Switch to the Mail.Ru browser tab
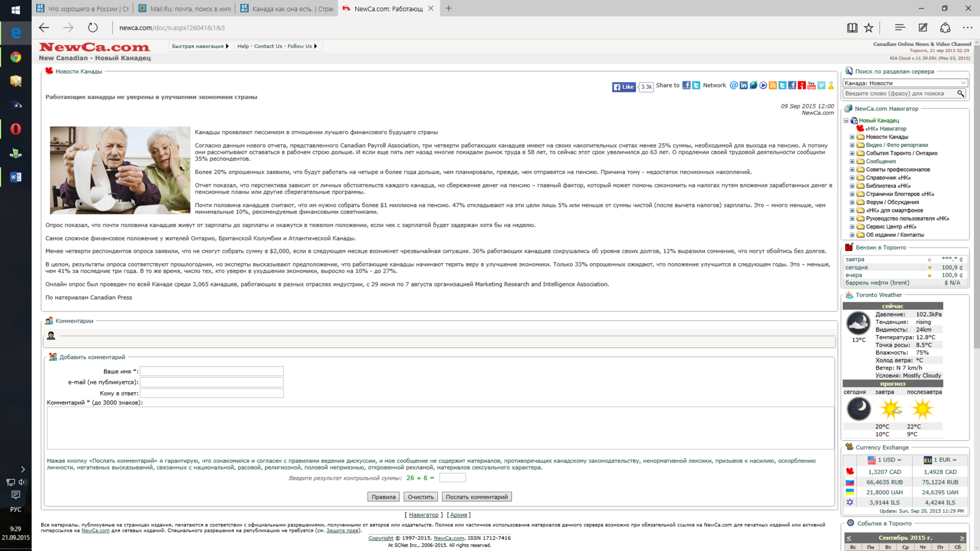 pos(184,9)
